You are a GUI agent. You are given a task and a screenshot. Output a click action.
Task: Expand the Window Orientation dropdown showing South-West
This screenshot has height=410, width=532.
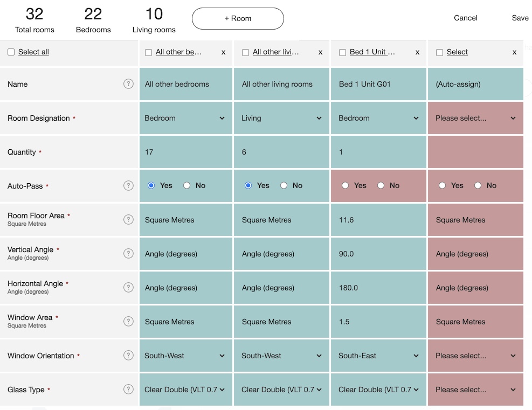pos(185,356)
